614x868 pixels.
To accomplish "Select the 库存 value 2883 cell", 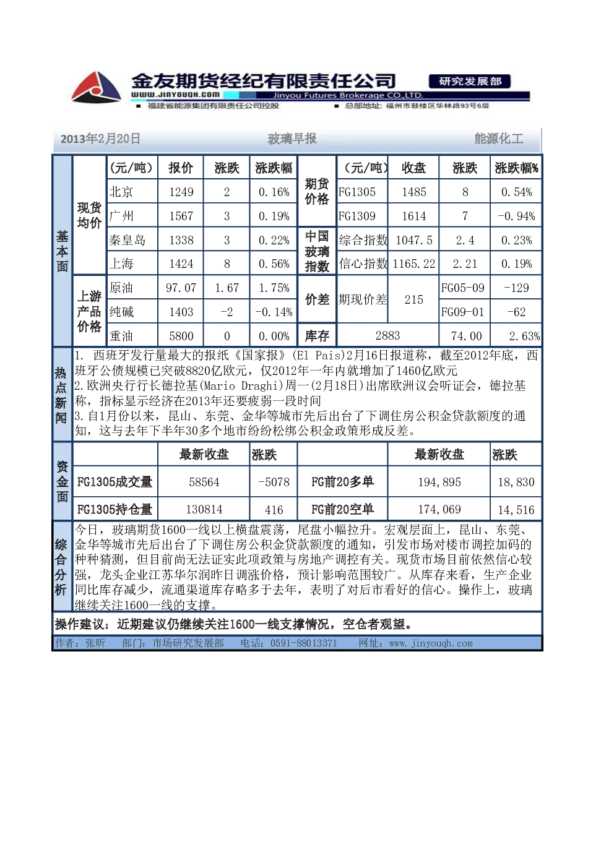I will click(x=387, y=335).
